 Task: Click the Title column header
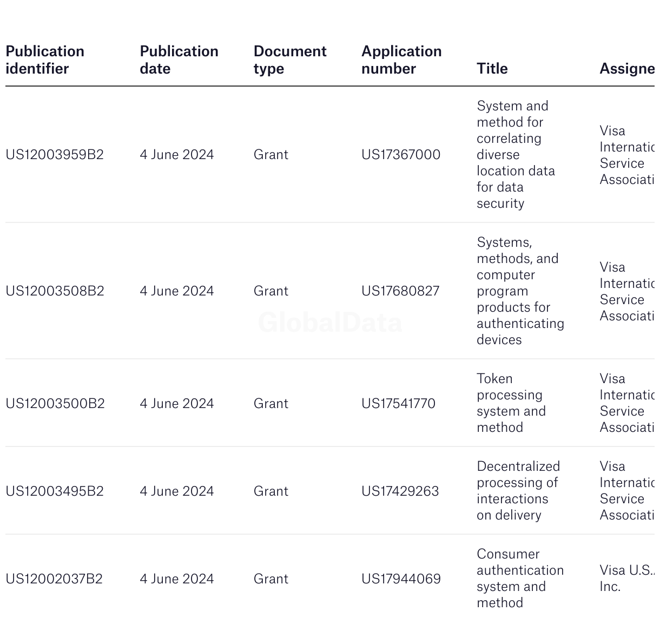pyautogui.click(x=492, y=69)
